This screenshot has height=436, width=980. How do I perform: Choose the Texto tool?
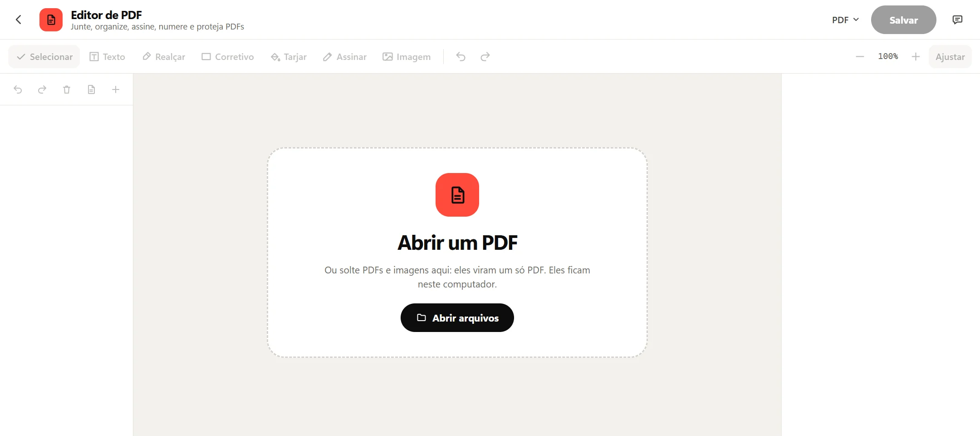point(107,57)
